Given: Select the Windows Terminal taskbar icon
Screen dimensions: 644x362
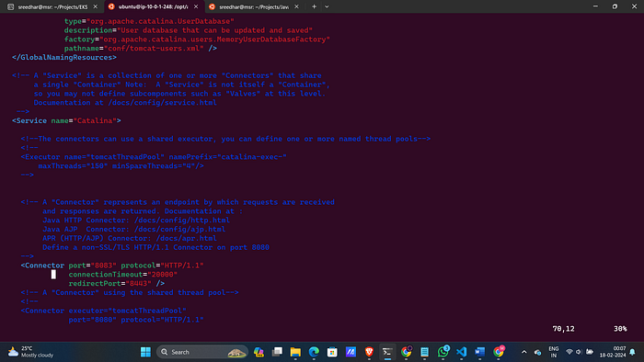Looking at the screenshot, I should click(x=387, y=352).
